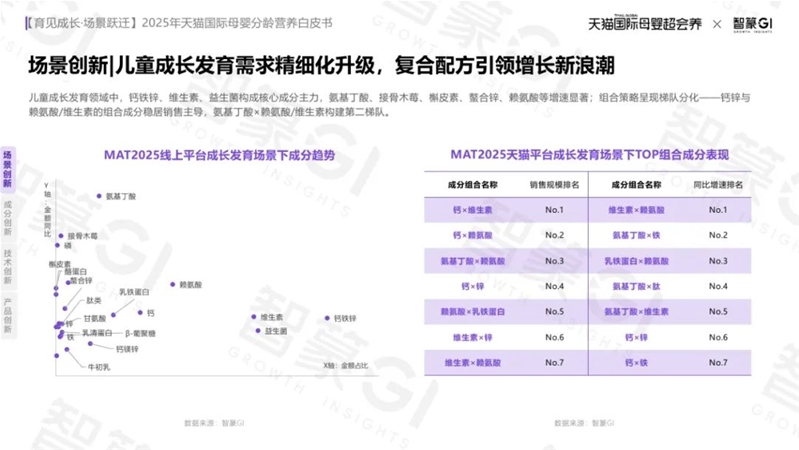Click the 氨基丁酸×肽 table cell
The image size is (799, 450).
[636, 286]
